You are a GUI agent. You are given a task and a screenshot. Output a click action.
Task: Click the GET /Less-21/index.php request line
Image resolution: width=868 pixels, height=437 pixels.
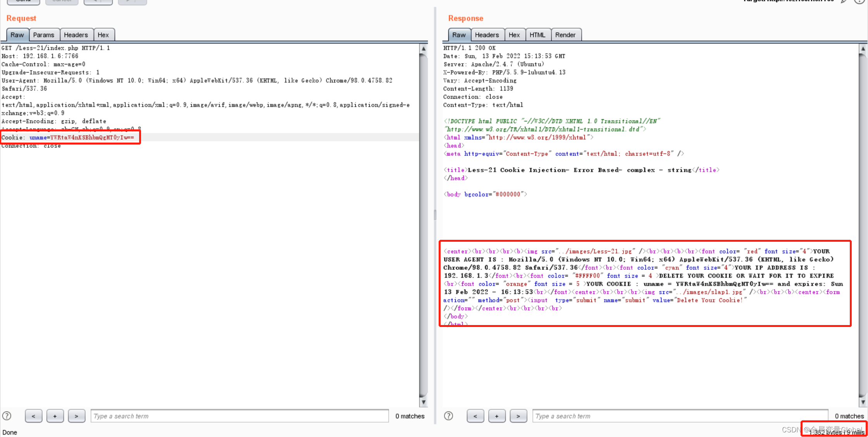(56, 48)
